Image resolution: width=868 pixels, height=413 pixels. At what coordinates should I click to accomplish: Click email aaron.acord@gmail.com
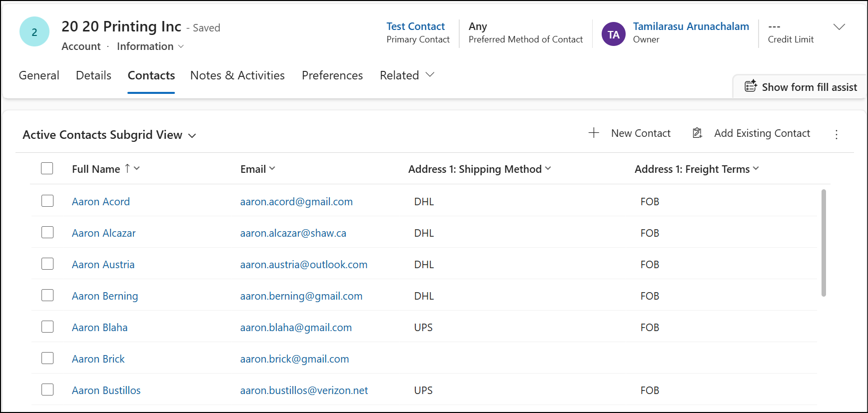(296, 201)
